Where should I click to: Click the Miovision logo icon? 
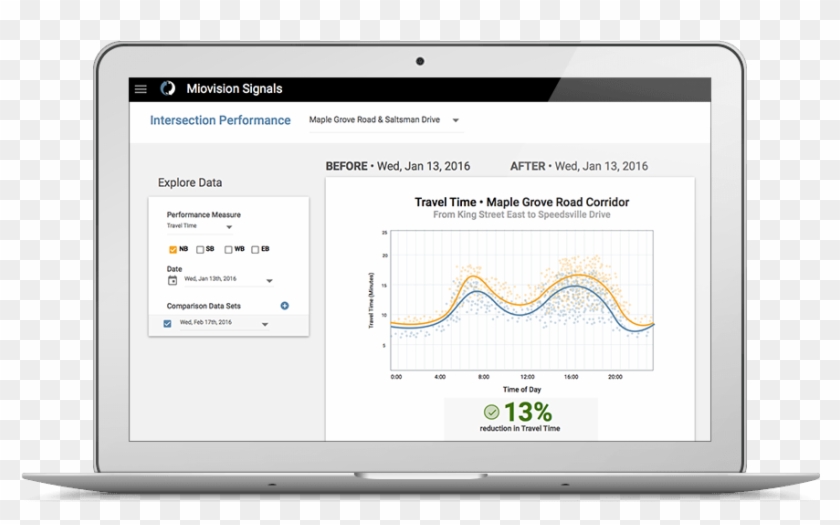point(167,89)
